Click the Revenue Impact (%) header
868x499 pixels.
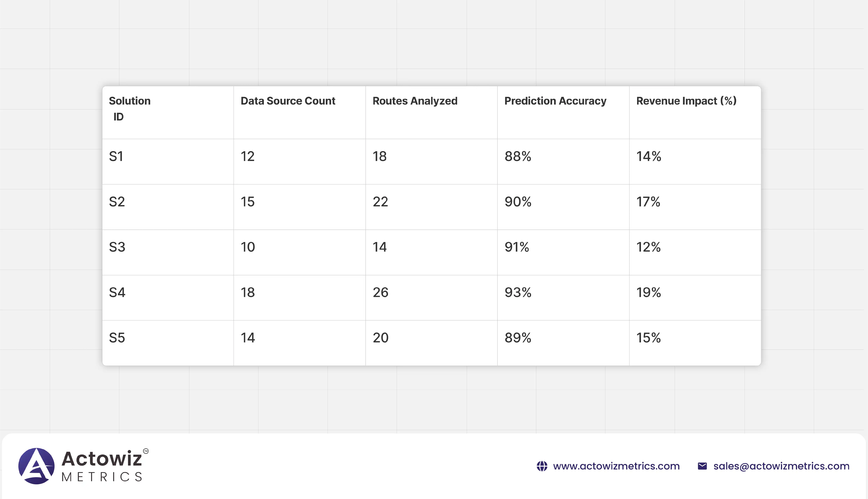coord(686,101)
